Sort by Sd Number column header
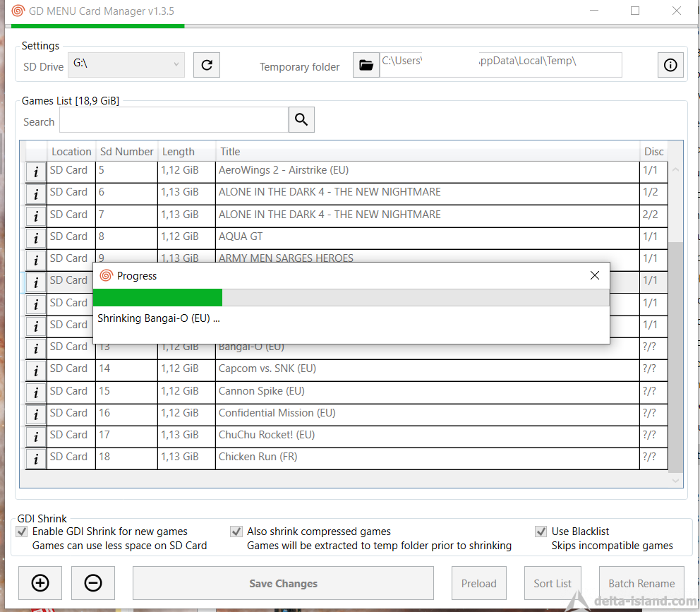700x612 pixels. tap(126, 152)
